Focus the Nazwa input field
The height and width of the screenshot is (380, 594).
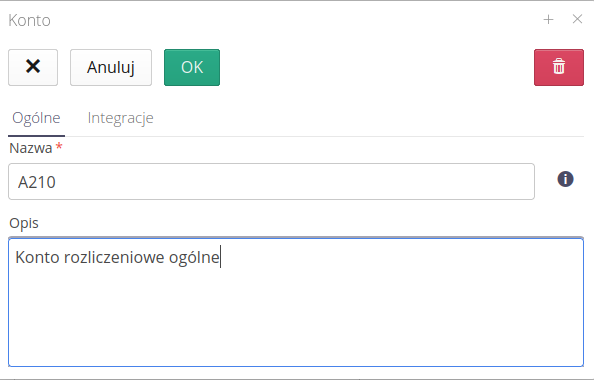(271, 181)
